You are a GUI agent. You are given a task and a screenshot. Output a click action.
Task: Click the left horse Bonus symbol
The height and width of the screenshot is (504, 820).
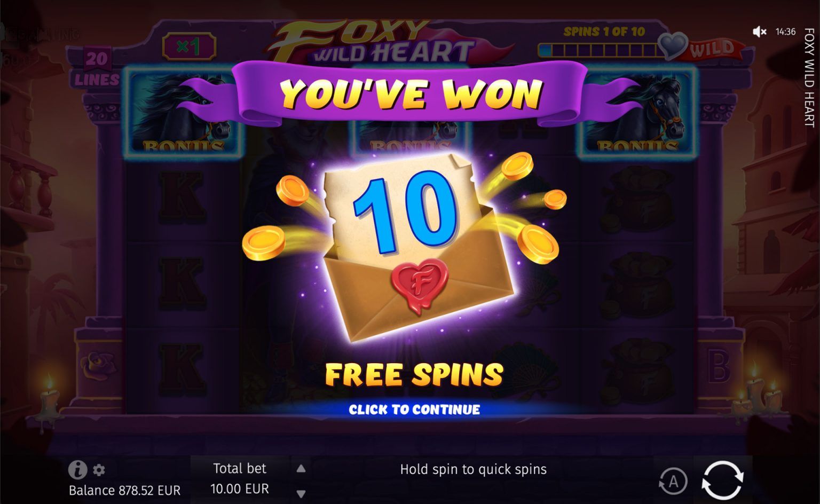[182, 113]
